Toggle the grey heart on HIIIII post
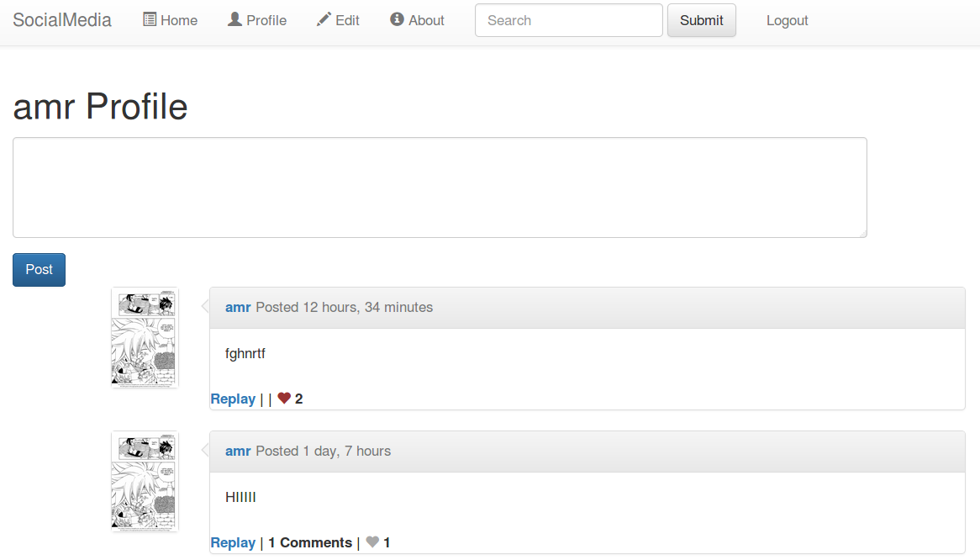The width and height of the screenshot is (980, 560). point(372,542)
